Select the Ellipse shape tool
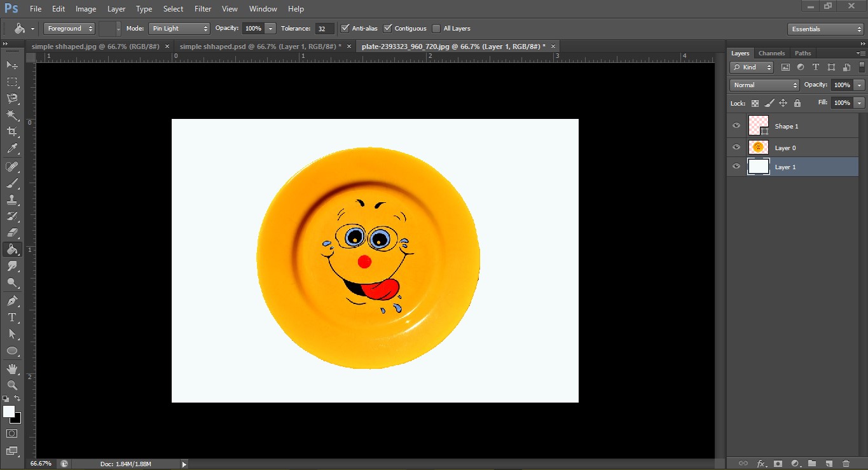The image size is (868, 470). click(12, 350)
